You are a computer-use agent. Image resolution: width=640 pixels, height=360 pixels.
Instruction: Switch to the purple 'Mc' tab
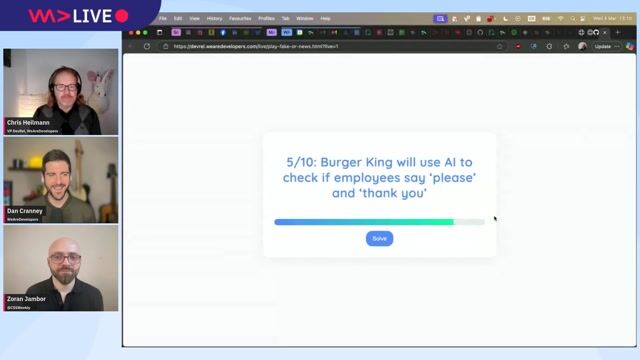tap(271, 32)
